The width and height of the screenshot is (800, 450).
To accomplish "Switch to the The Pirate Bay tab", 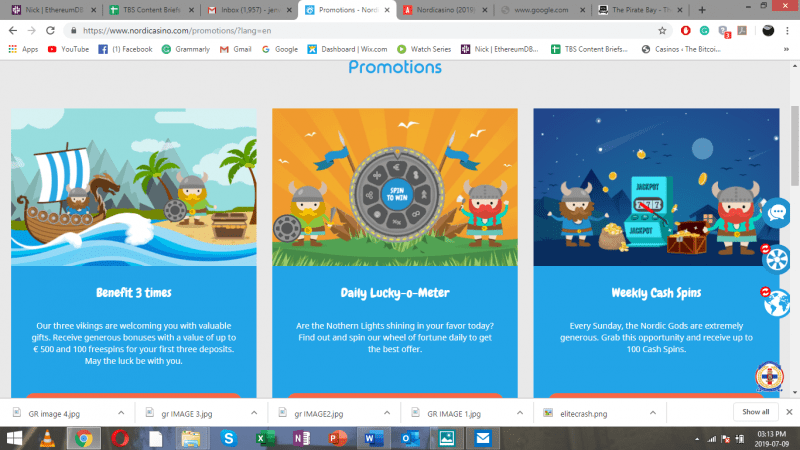I will (x=640, y=10).
